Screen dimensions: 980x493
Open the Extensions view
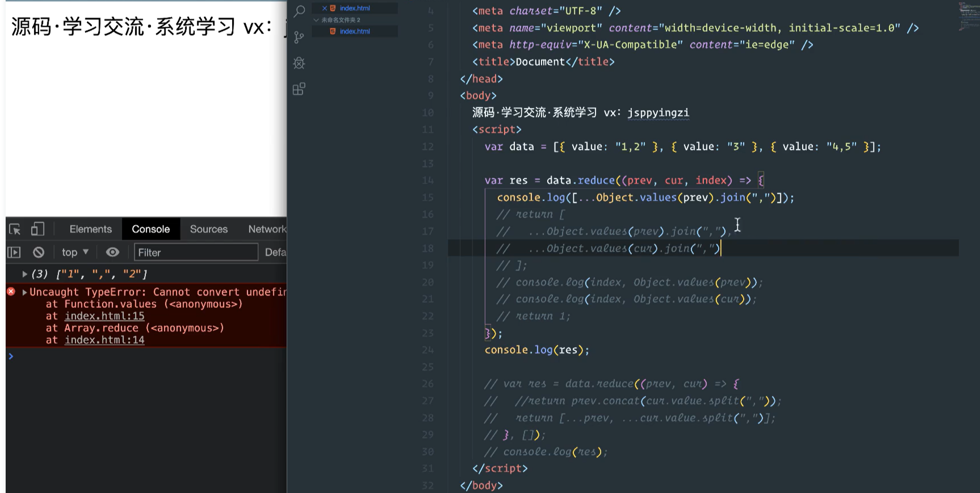pos(299,89)
